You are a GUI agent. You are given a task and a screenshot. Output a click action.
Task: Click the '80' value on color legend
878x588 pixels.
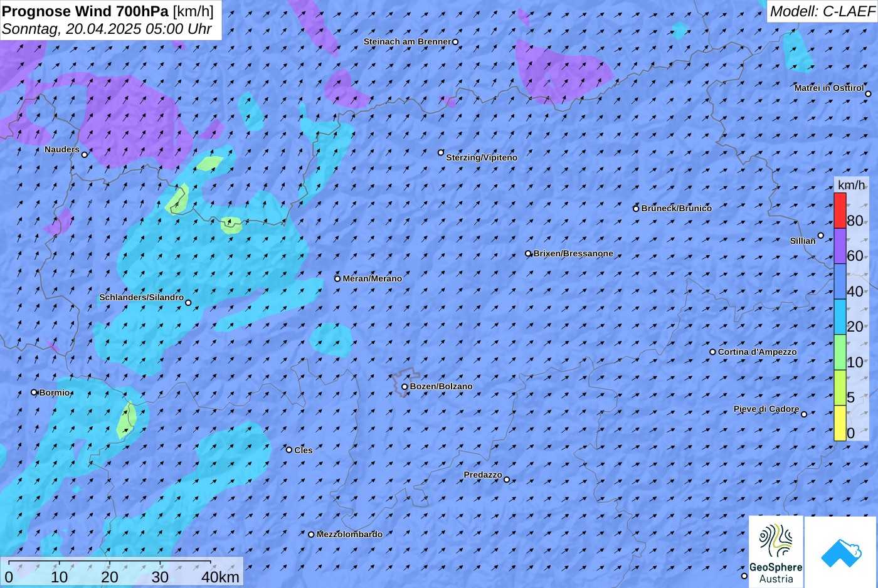coord(855,221)
